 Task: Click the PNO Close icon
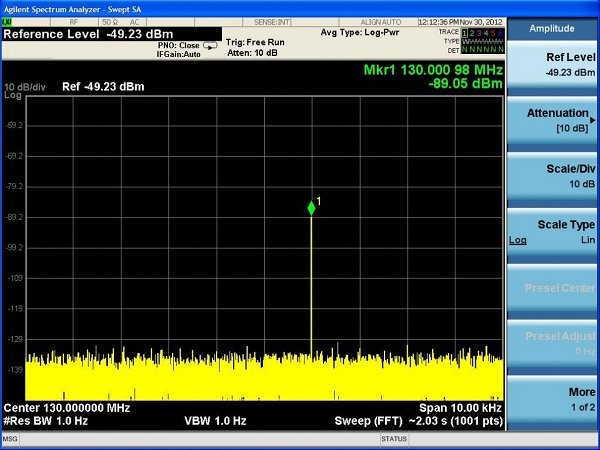coord(210,46)
